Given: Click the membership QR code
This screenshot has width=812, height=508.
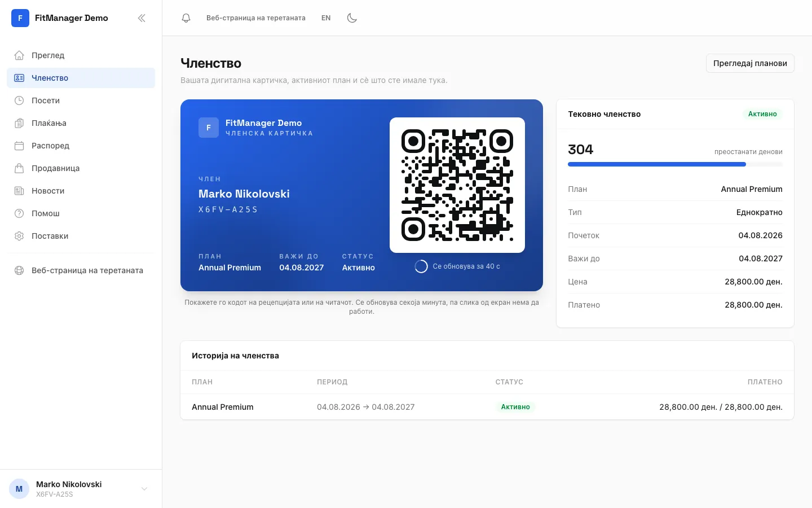Looking at the screenshot, I should [x=457, y=185].
